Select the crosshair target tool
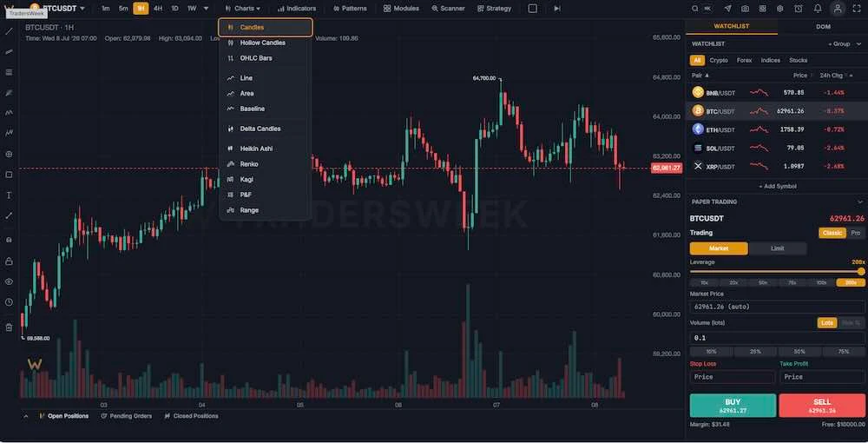This screenshot has height=443, width=868. point(9,155)
